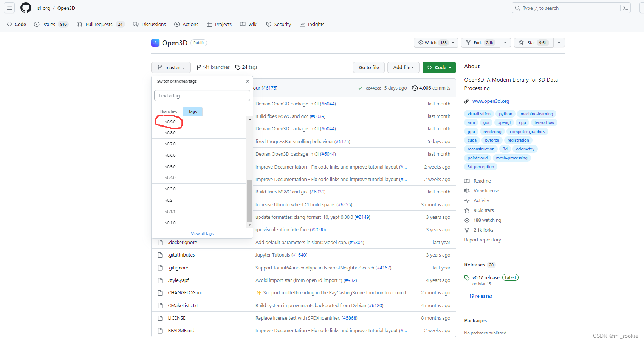Select tag v0.8.0
Screen dimensions: 644x342
tap(199, 133)
